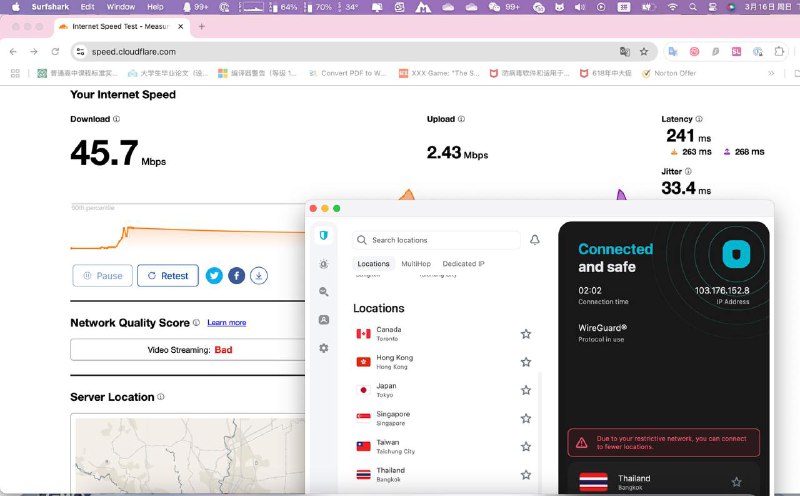The width and height of the screenshot is (800, 496).
Task: Select Canada Toronto location
Action: pyautogui.click(x=443, y=334)
